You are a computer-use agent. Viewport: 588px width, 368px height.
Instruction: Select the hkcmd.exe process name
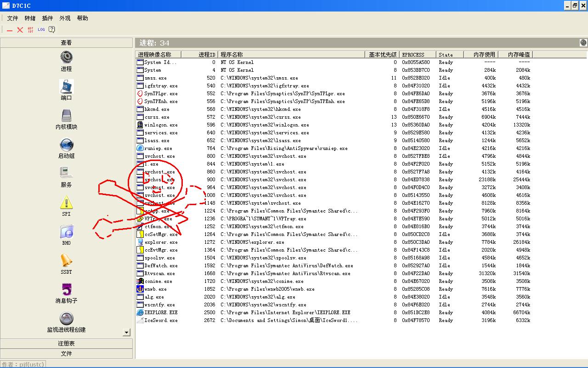[x=157, y=109]
